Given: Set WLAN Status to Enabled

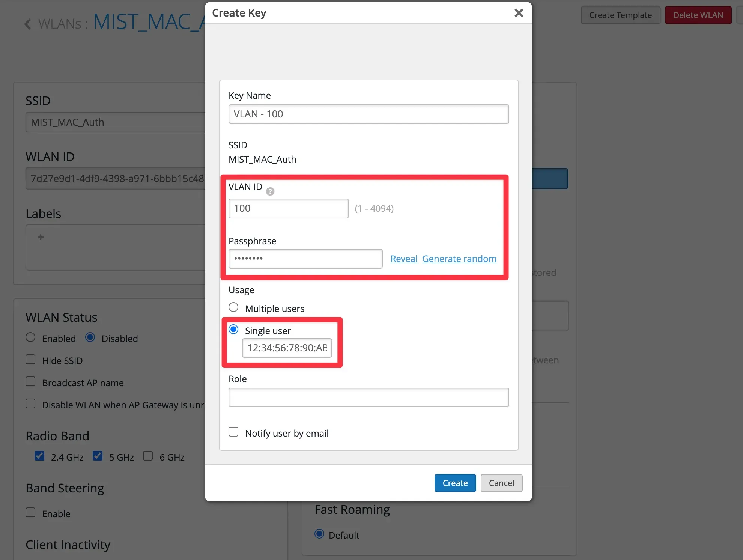Looking at the screenshot, I should tap(30, 337).
